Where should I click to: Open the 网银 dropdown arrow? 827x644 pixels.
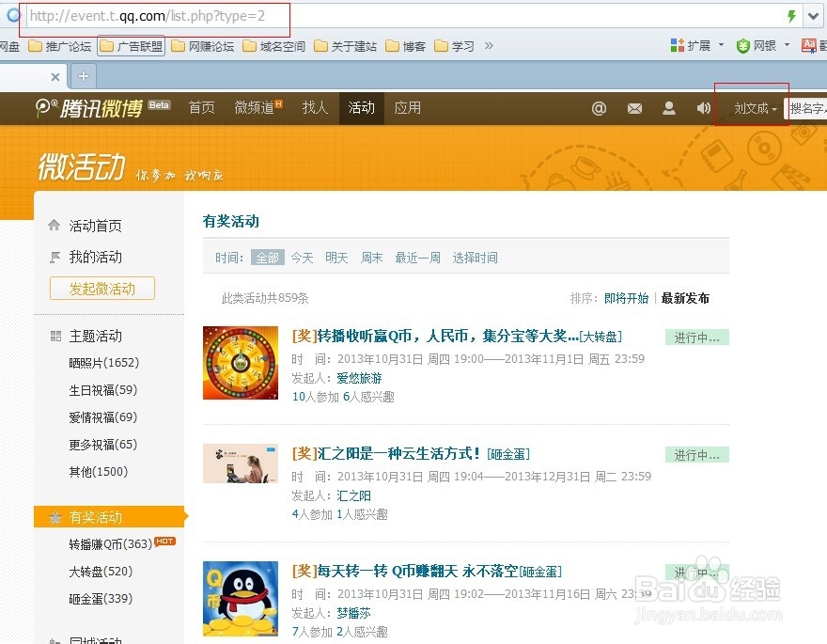click(787, 45)
